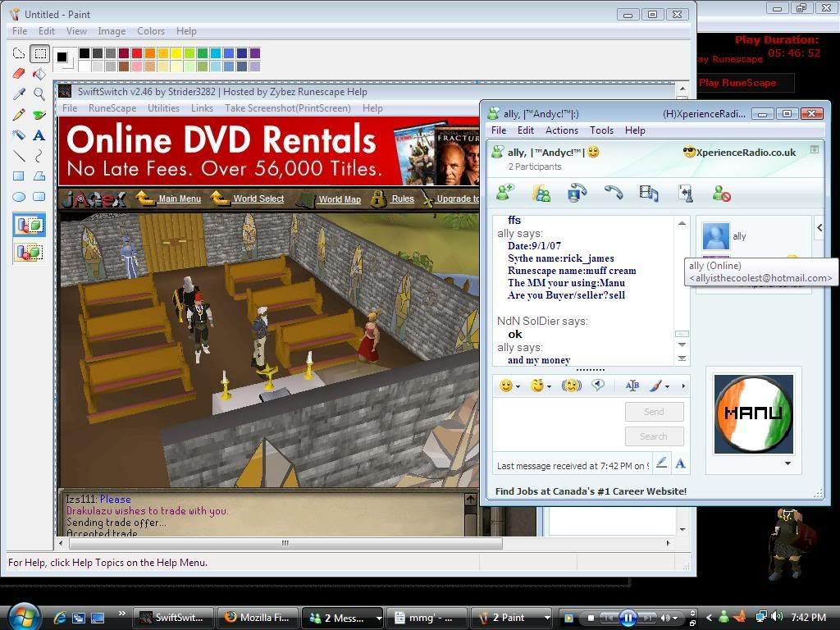Choose the Eraser tool in Paint
840x630 pixels.
point(19,74)
